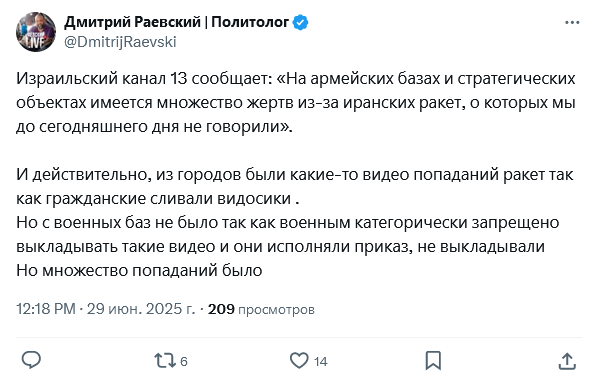Open the author's profile avatar

point(36,32)
